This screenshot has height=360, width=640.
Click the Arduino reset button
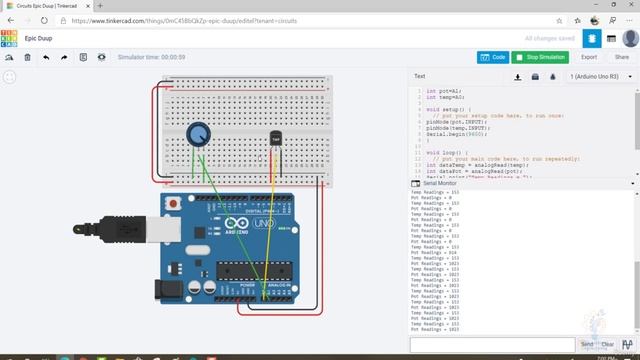[x=173, y=203]
